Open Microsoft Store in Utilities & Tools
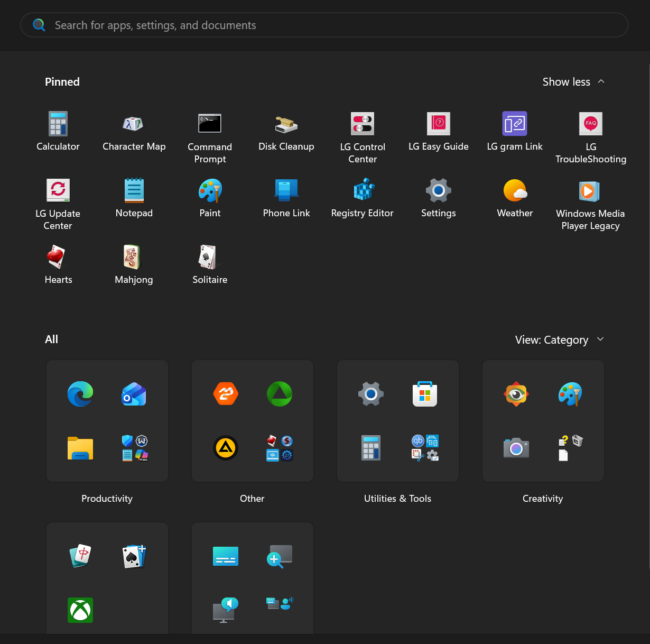The width and height of the screenshot is (650, 644). coord(425,394)
